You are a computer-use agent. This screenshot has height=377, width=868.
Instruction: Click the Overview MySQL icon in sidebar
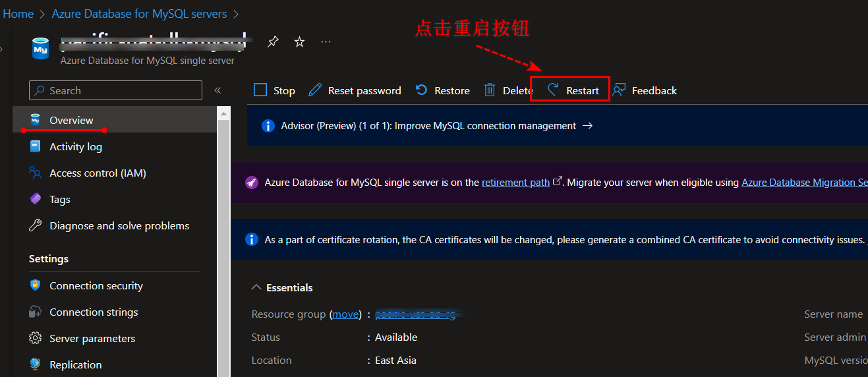pos(36,120)
